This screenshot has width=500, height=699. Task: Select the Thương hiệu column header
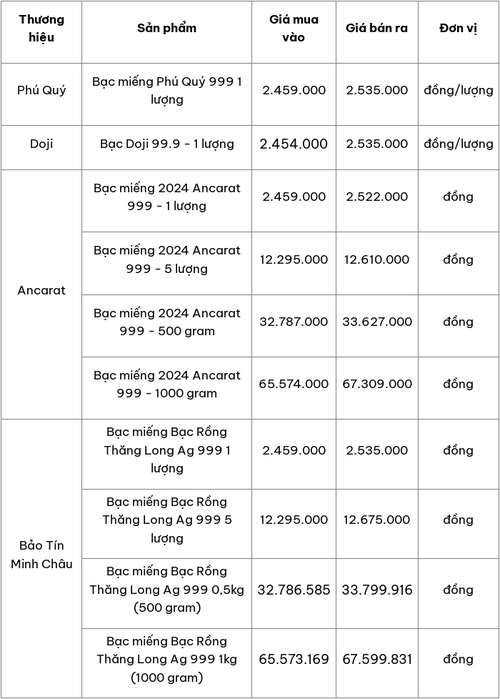tap(41, 28)
